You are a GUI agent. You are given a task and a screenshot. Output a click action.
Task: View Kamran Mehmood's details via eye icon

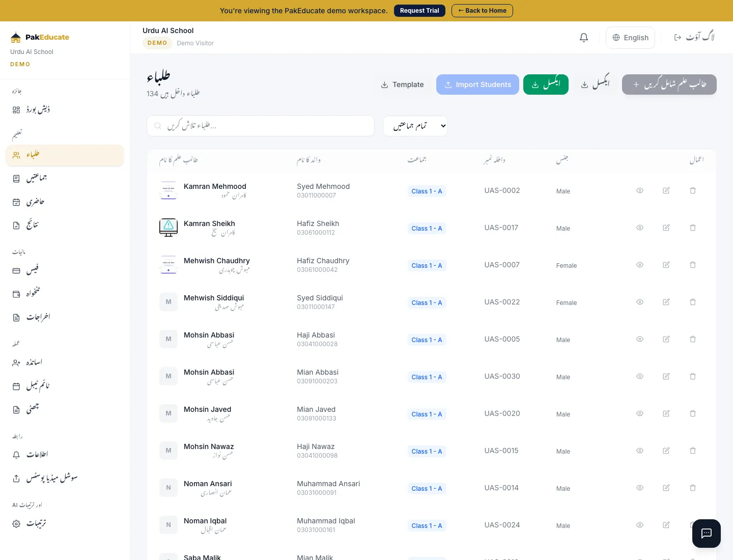(639, 190)
